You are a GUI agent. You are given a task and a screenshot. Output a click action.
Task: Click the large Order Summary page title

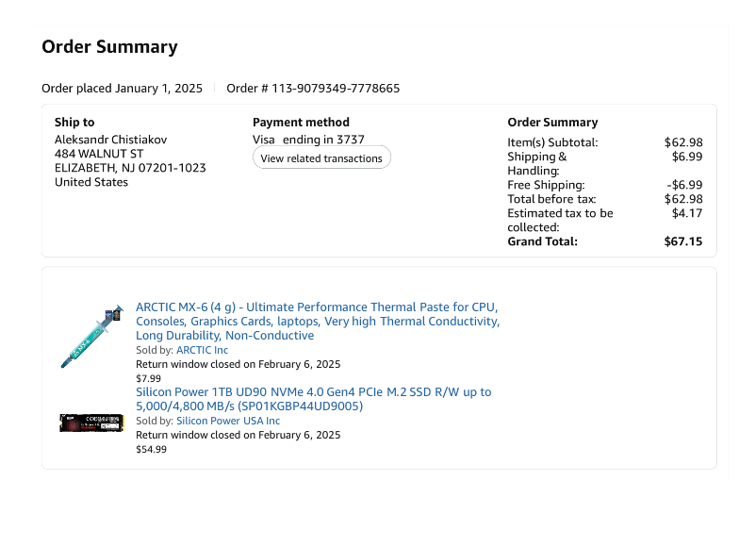pyautogui.click(x=109, y=47)
